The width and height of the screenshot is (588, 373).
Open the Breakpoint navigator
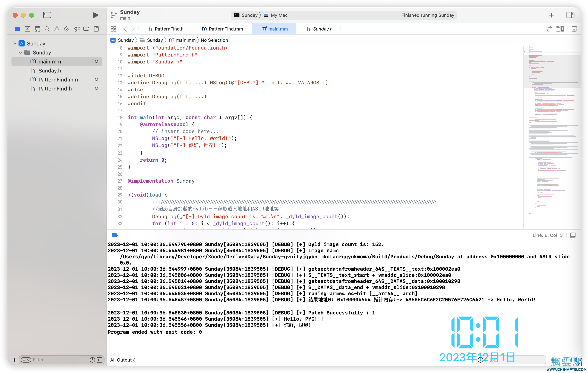[x=86, y=29]
